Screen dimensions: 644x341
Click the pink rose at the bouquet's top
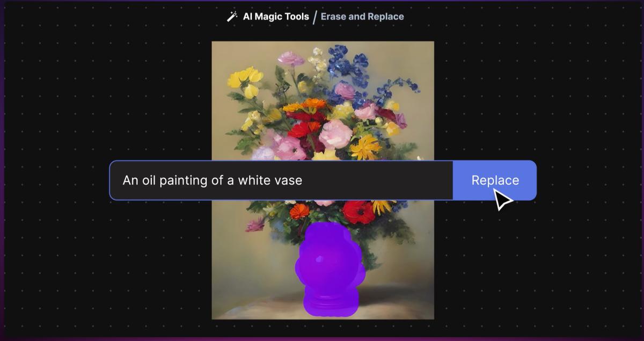(x=291, y=58)
